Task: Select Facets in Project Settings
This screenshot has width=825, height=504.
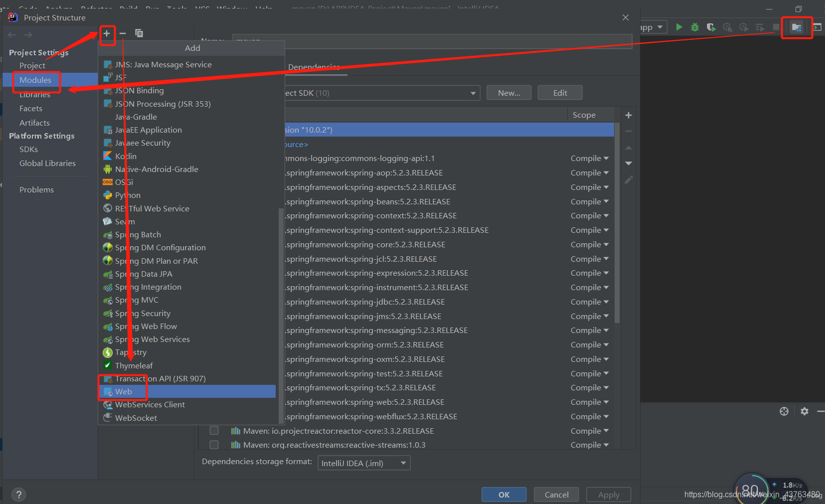Action: [x=31, y=109]
